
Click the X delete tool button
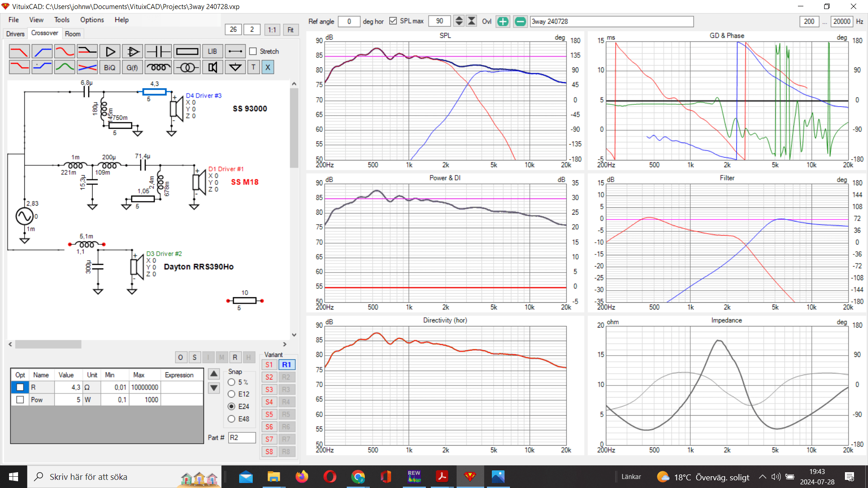pos(268,67)
